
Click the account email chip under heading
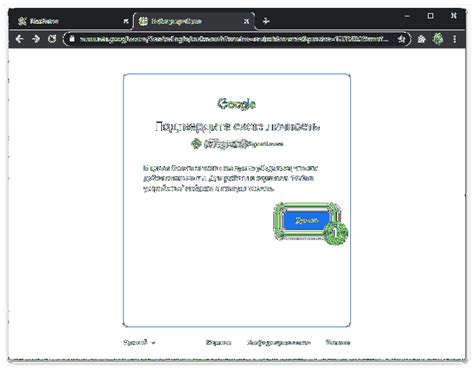tap(237, 144)
